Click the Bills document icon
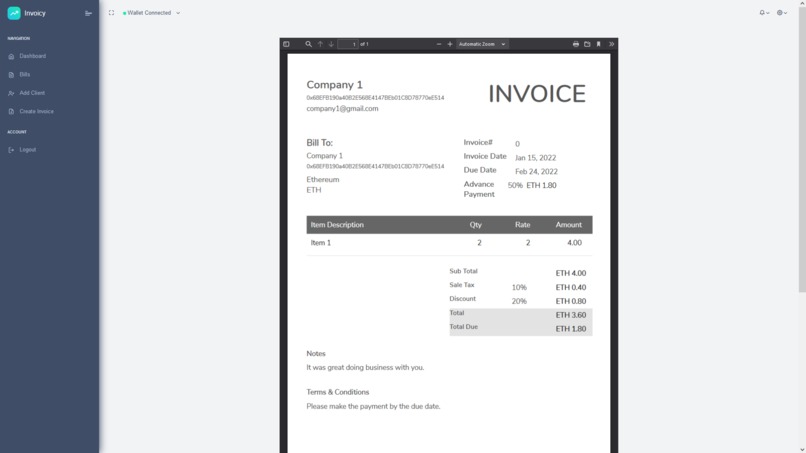 [x=11, y=75]
